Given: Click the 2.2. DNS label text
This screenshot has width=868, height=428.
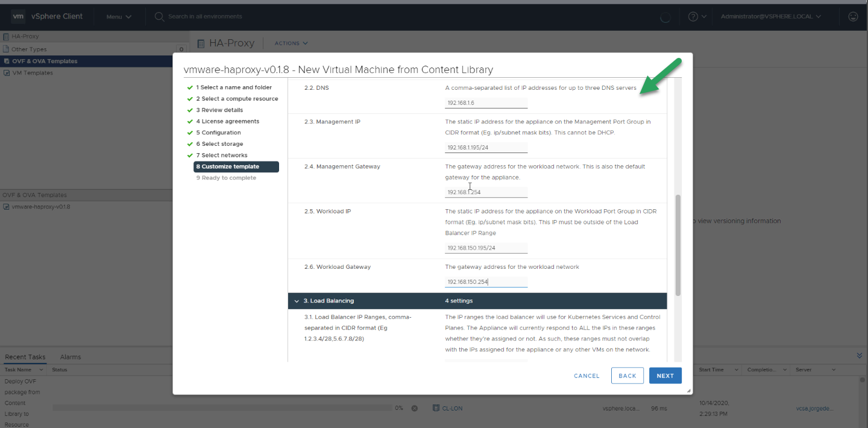Looking at the screenshot, I should pyautogui.click(x=316, y=88).
